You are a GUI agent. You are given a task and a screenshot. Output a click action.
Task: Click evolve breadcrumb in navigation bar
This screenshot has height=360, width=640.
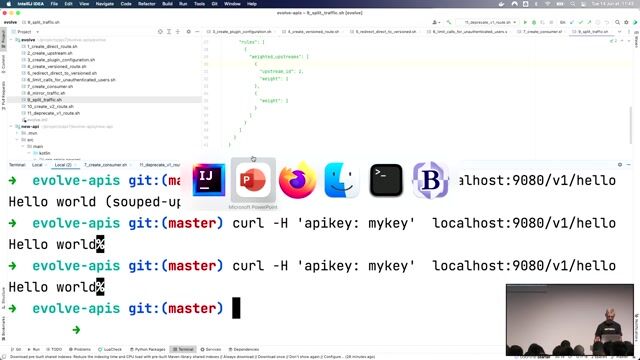pos(10,22)
